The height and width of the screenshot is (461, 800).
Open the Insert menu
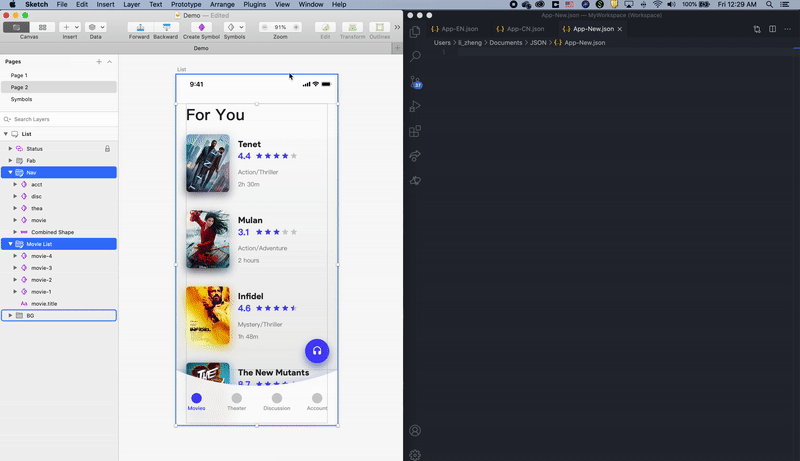pos(105,5)
